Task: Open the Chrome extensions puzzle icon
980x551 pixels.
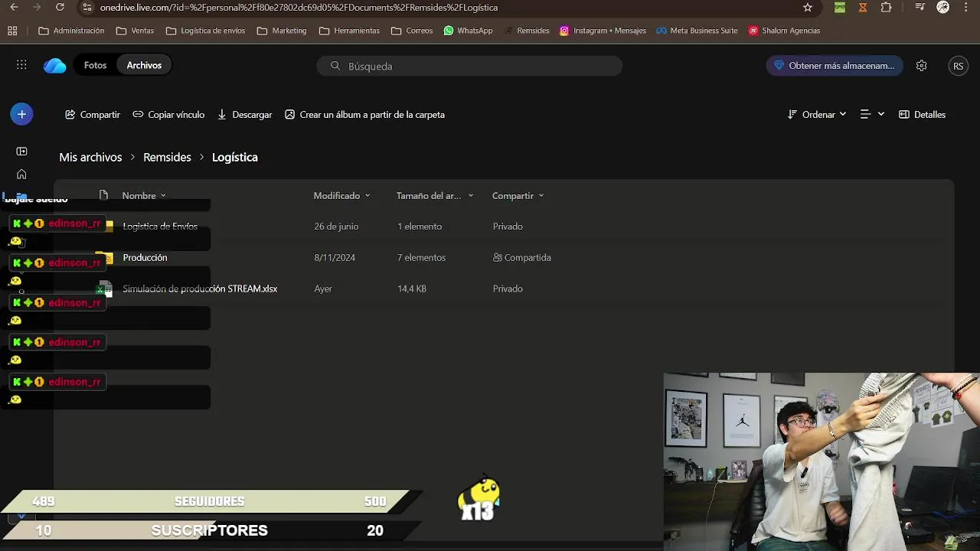Action: (886, 8)
